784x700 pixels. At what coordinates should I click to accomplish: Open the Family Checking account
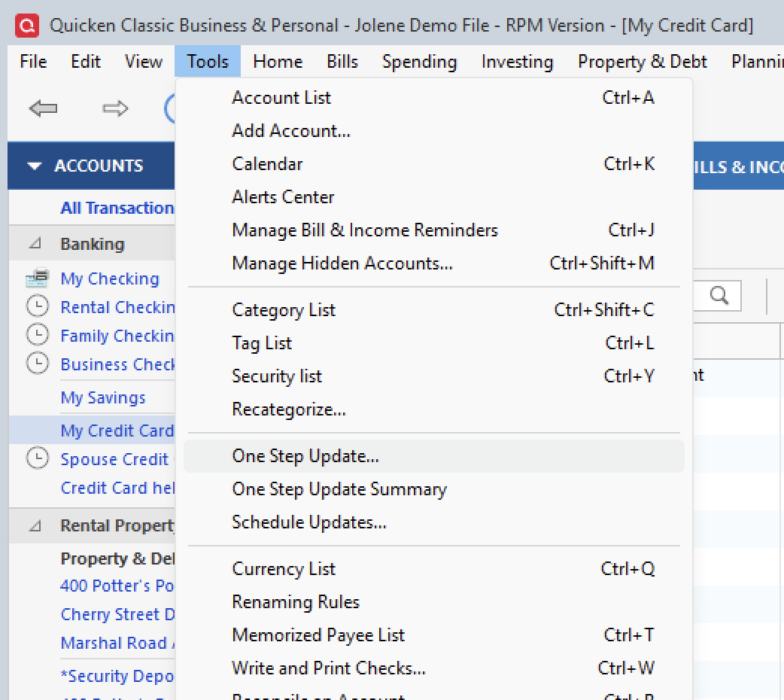117,335
